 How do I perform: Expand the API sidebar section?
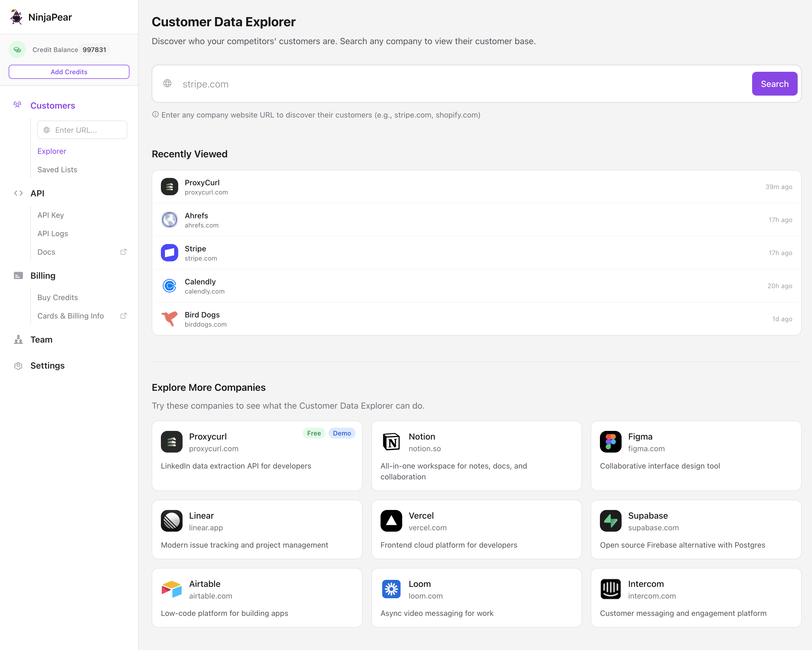(37, 193)
